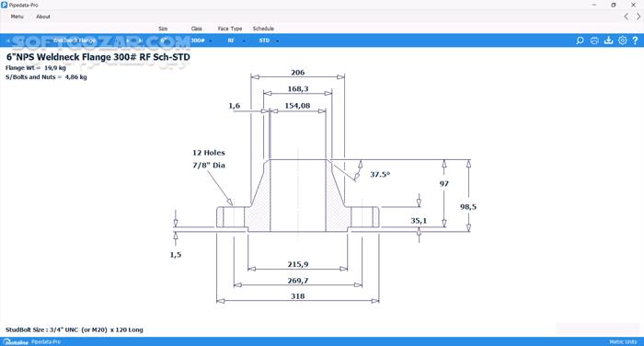The image size is (644, 346).
Task: Open the Weldneck Flange component selector
Action: [x=74, y=40]
